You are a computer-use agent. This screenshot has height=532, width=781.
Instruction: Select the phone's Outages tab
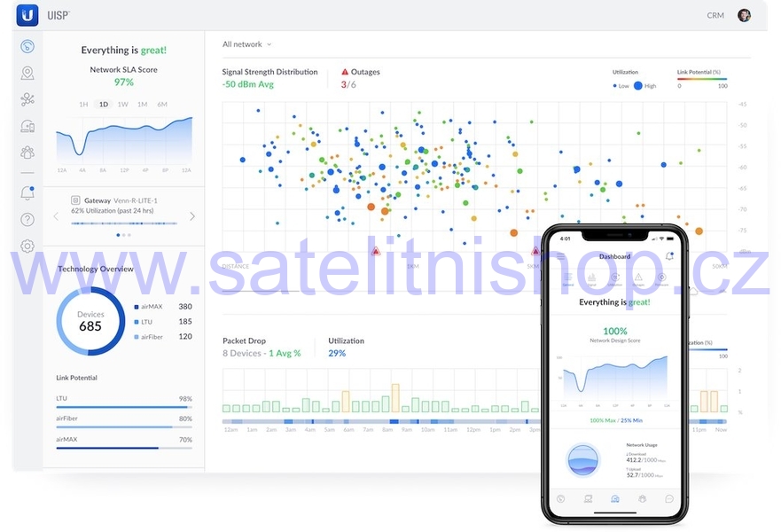click(638, 279)
